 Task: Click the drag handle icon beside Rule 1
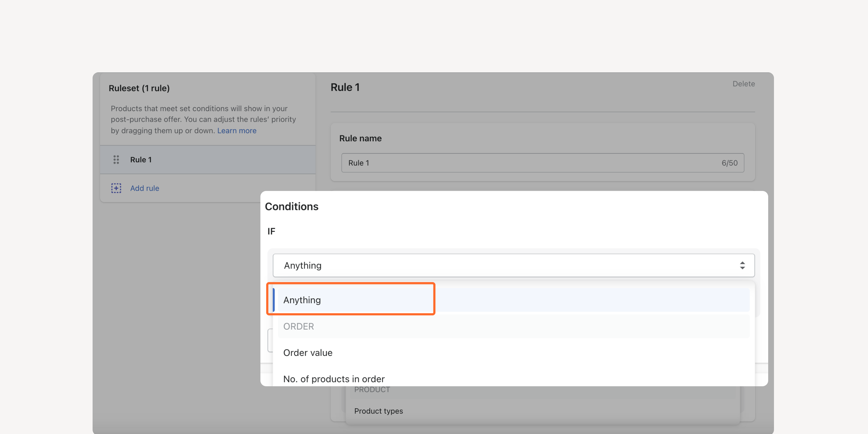pos(116,160)
